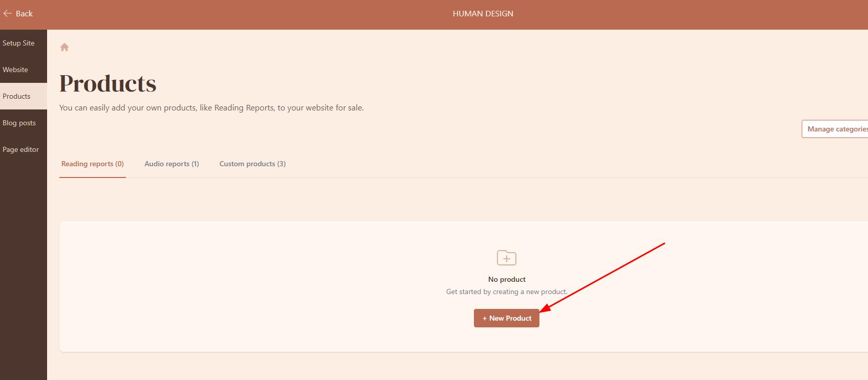Open the Custom products tab

pyautogui.click(x=252, y=164)
